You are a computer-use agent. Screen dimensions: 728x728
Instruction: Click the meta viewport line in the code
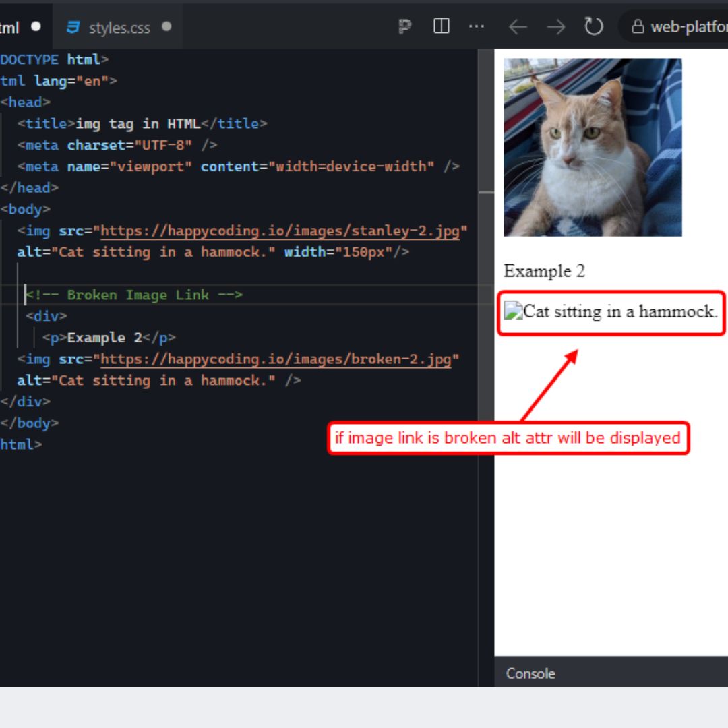pyautogui.click(x=238, y=166)
